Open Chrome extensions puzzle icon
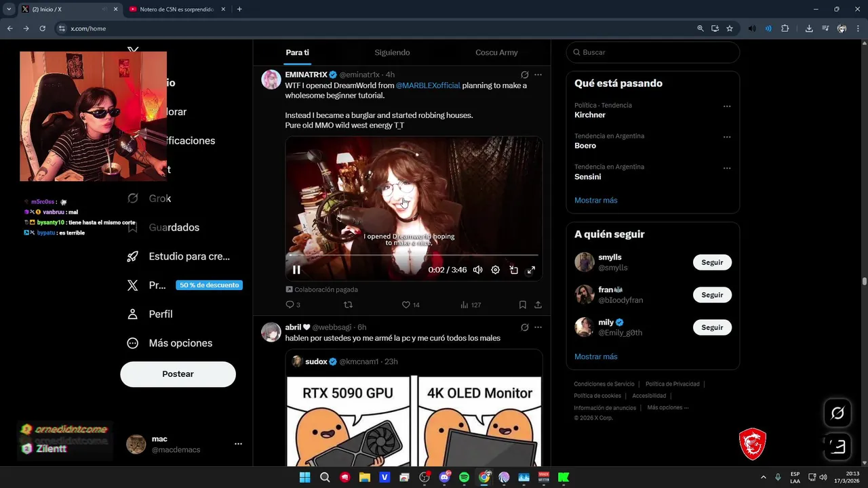 tap(785, 28)
